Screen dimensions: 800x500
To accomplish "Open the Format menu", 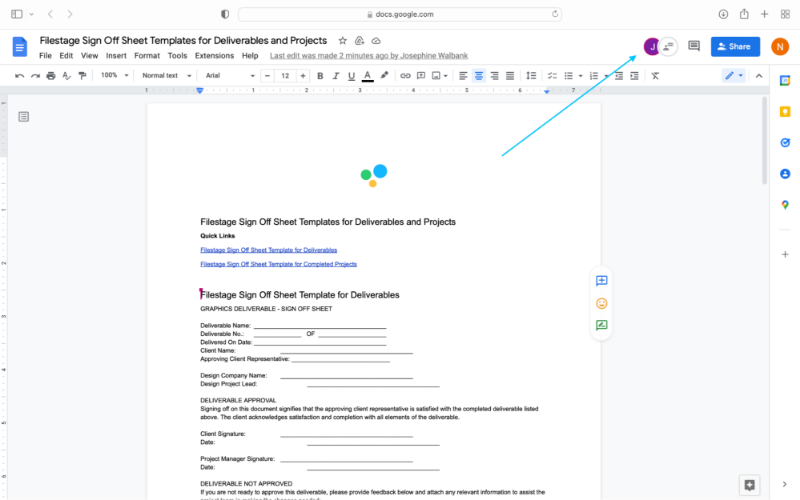I will (x=147, y=56).
